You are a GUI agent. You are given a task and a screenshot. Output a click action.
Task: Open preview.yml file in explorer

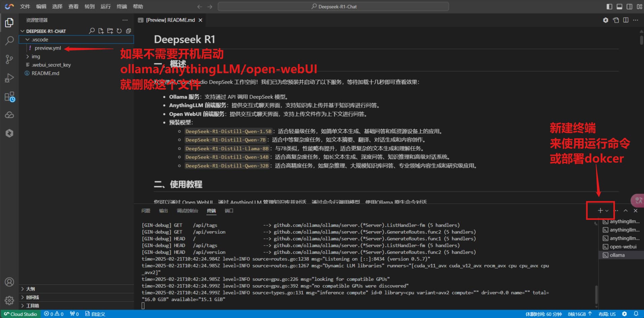click(x=48, y=48)
